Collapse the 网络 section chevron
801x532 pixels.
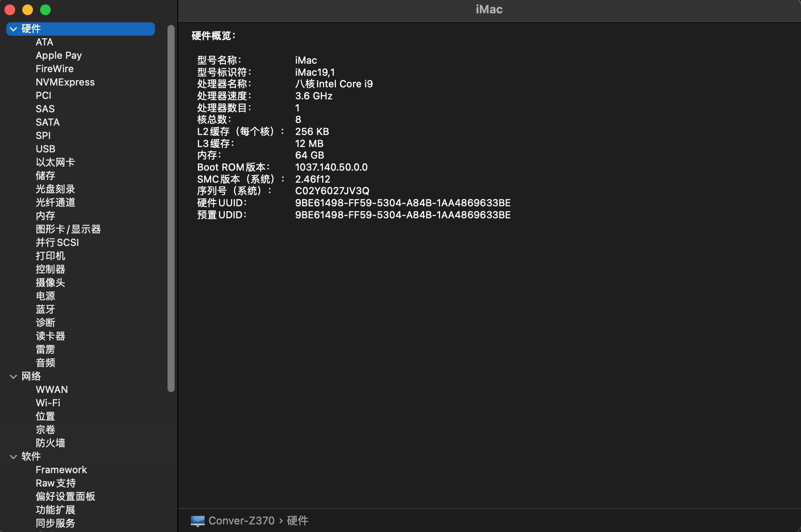13,376
